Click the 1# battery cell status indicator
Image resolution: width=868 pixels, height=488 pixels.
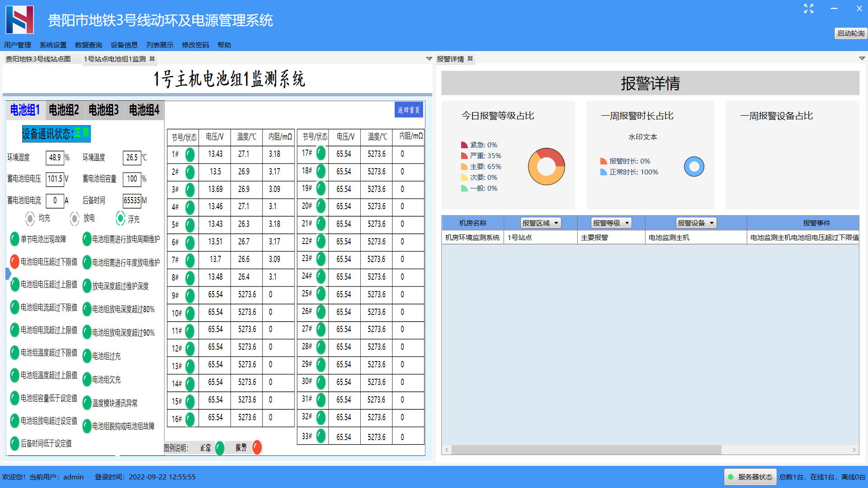[190, 155]
